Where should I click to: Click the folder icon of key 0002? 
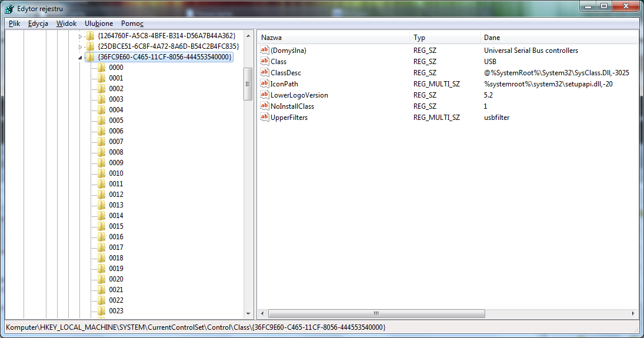(101, 89)
